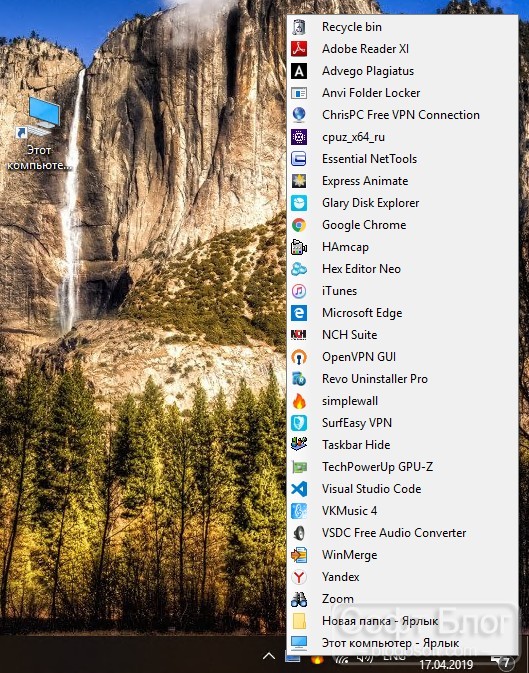Click the Hex Editor Neo icon
This screenshot has width=529, height=673.
[299, 269]
